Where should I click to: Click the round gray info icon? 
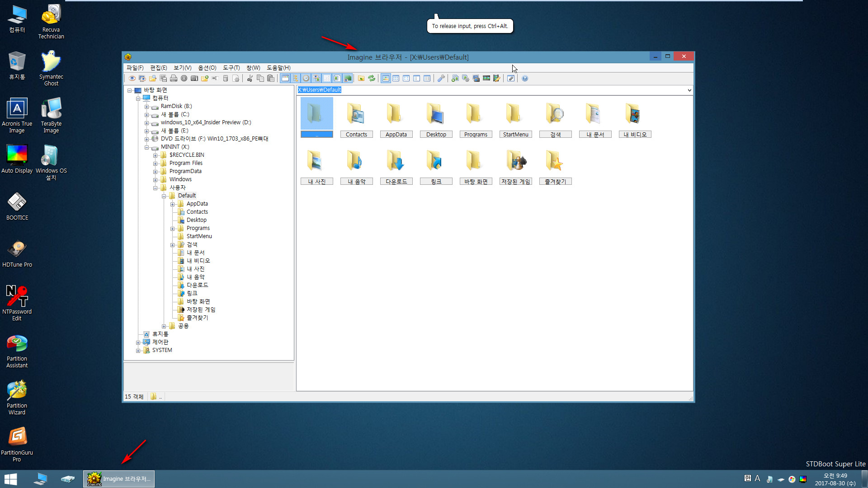pyautogui.click(x=184, y=78)
